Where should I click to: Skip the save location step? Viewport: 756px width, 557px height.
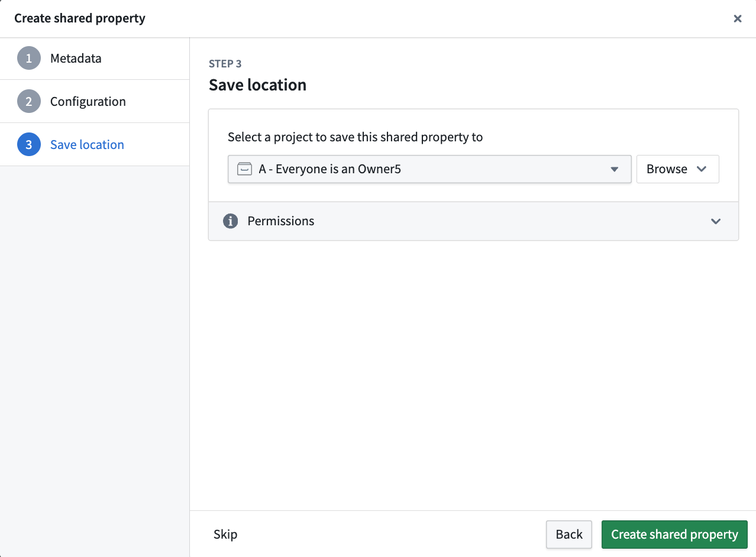225,535
